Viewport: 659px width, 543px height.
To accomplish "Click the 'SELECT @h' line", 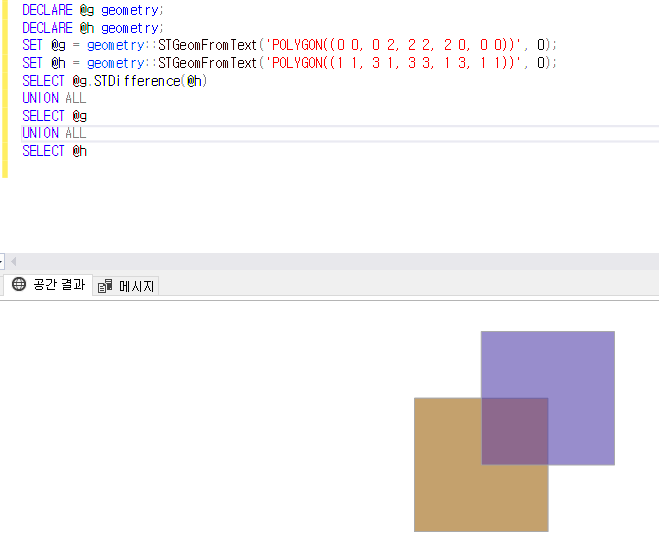I will (55, 151).
